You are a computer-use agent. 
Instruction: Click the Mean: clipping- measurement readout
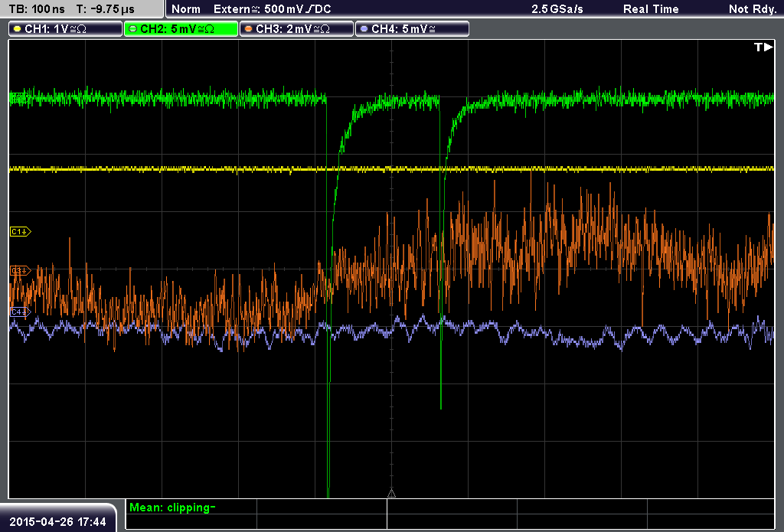[x=172, y=508]
